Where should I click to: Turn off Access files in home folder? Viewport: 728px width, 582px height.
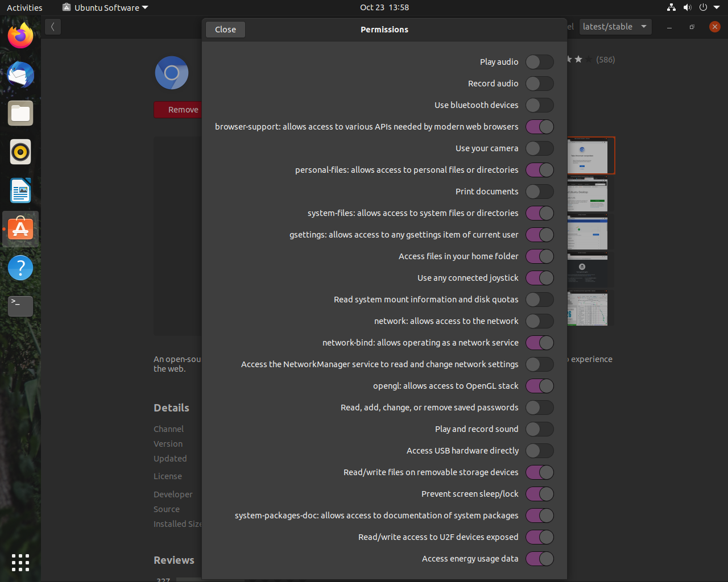click(540, 256)
